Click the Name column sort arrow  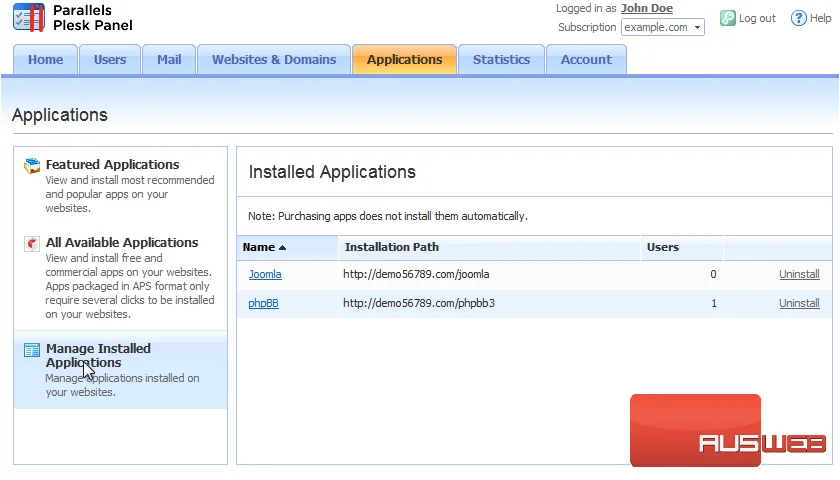[x=282, y=248]
